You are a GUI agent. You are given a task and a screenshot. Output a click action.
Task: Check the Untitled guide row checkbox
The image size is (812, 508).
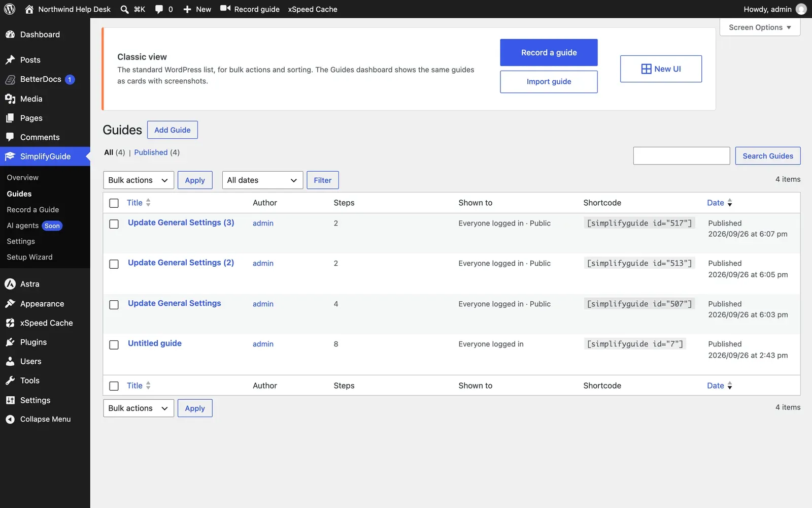114,345
